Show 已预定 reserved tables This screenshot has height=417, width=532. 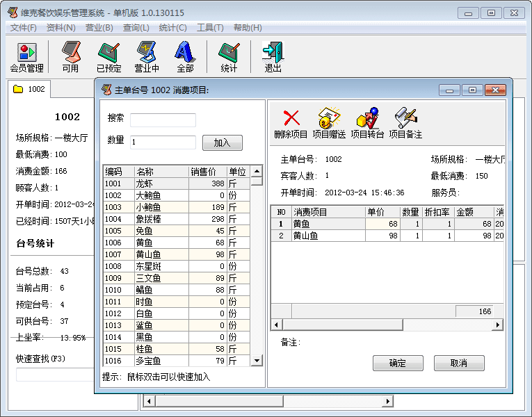tap(108, 57)
